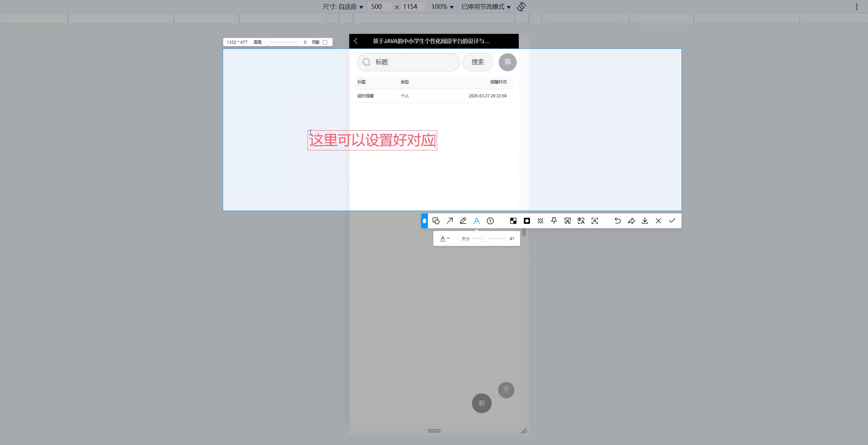Click the translate text icon
The image size is (868, 445).
581,221
